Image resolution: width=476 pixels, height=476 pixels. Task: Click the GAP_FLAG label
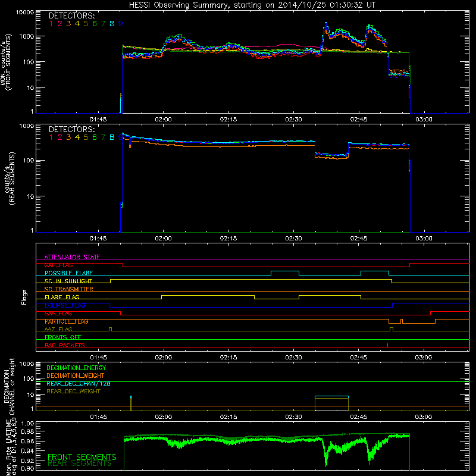58,265
